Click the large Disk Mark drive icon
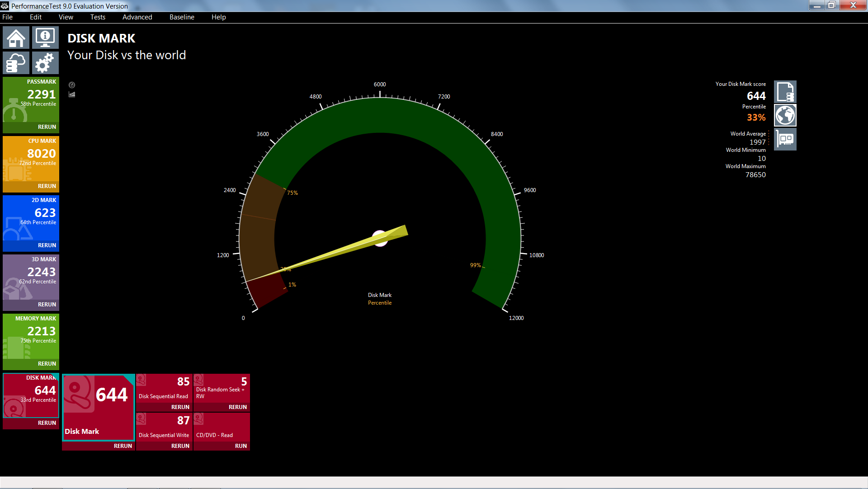This screenshot has height=489, width=868. 79,394
